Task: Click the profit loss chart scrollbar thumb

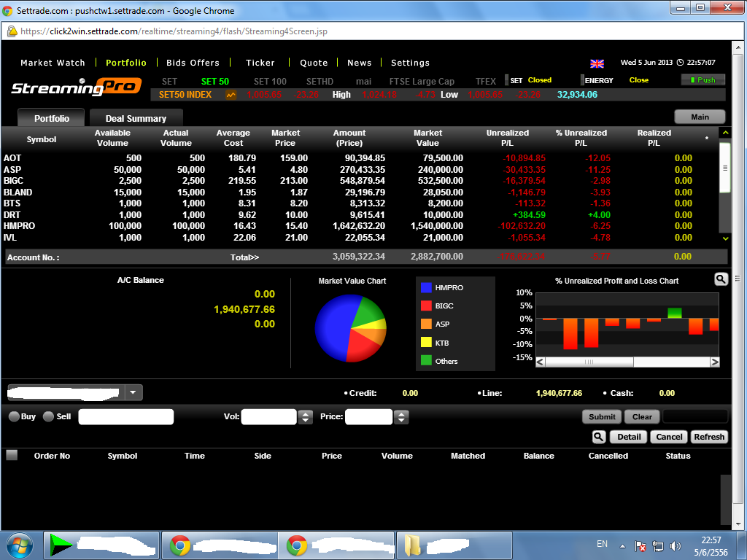Action: [589, 362]
